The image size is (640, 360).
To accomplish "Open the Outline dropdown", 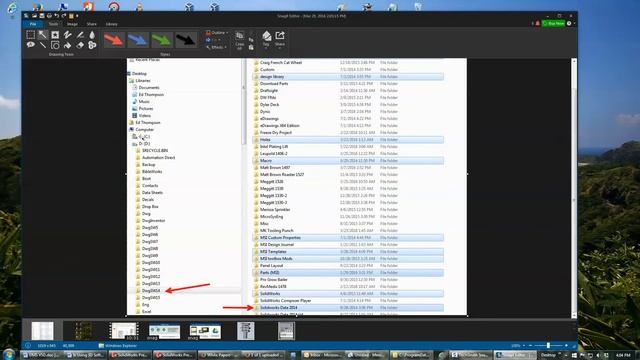I will pyautogui.click(x=217, y=33).
